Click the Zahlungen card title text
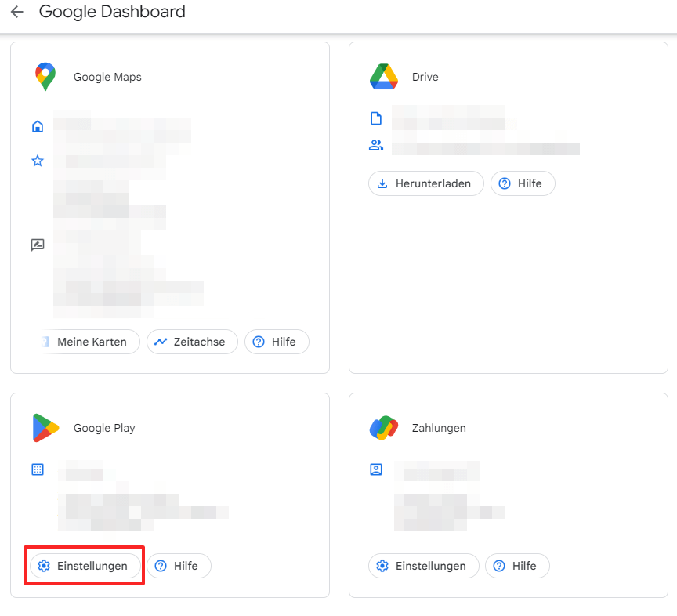677x616 pixels. pyautogui.click(x=439, y=429)
